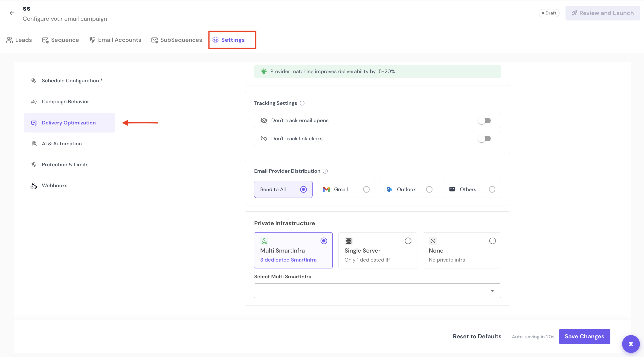Click the crossed-eye icon for email opens
This screenshot has height=357, width=644.
click(x=264, y=120)
